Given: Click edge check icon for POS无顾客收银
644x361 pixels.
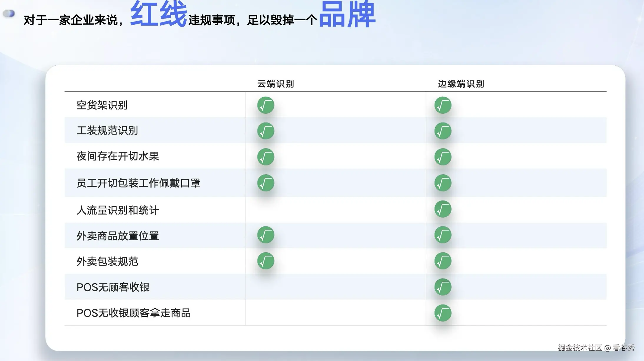Looking at the screenshot, I should 443,287.
